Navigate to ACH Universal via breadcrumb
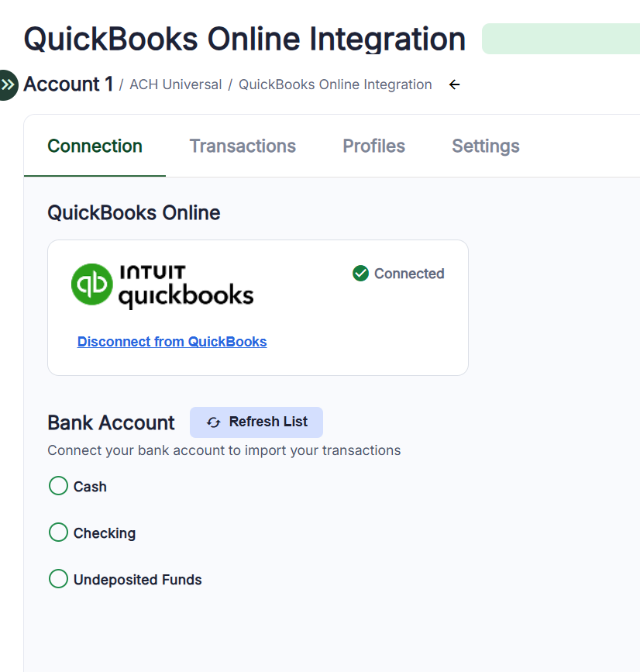Image resolution: width=640 pixels, height=672 pixels. pyautogui.click(x=176, y=84)
